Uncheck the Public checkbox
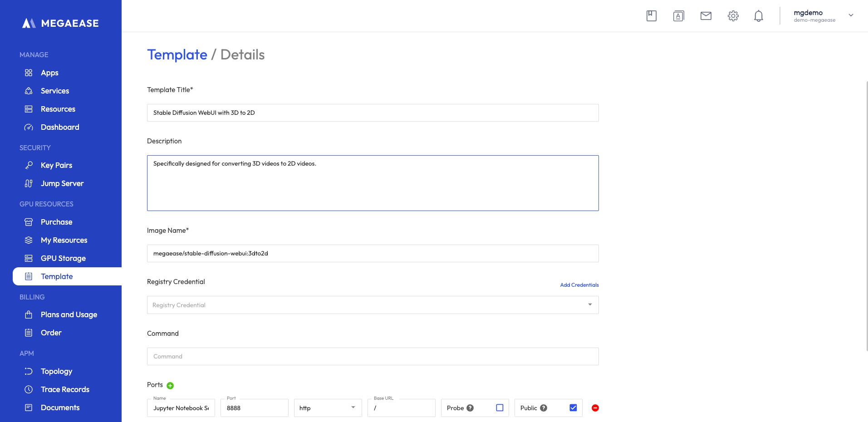Screen dimensions: 868x422 [x=573, y=408]
